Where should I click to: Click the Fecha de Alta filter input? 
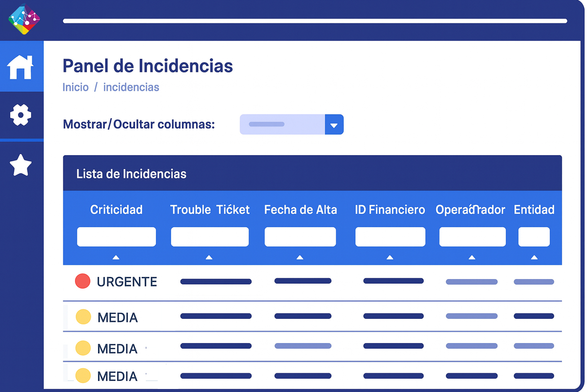tap(300, 237)
